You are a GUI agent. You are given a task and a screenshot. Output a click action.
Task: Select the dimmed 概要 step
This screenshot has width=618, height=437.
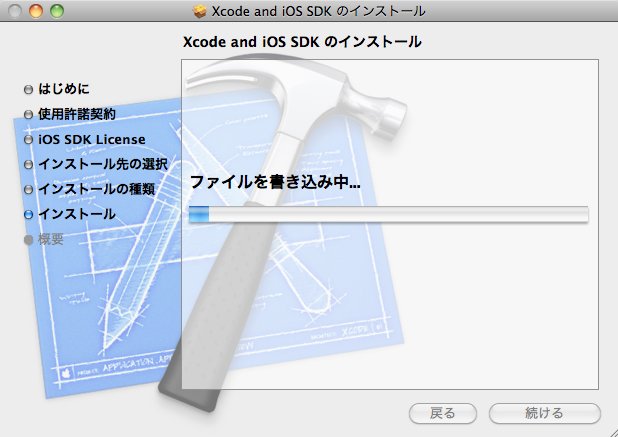tap(51, 239)
